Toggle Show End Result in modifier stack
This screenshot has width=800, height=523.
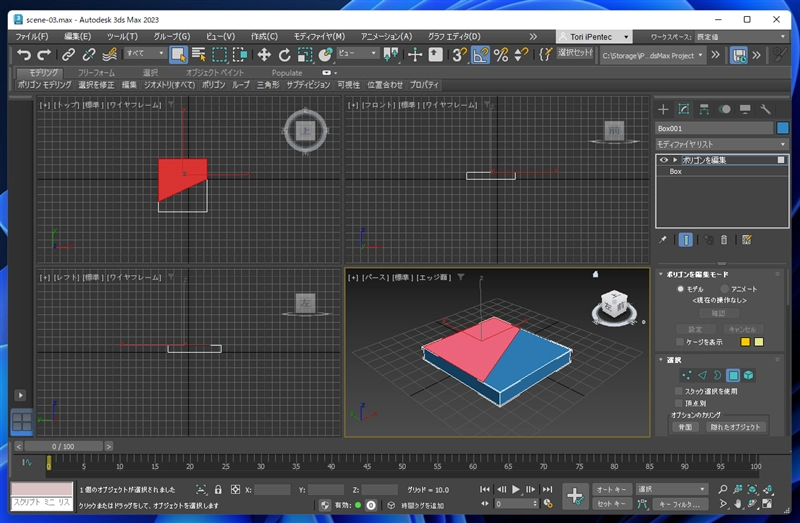point(686,240)
